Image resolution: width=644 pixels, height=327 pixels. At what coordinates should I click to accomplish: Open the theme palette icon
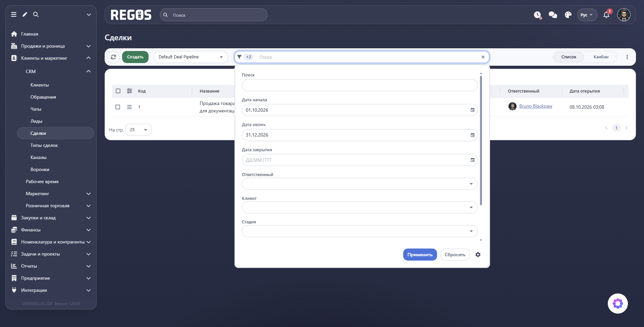click(x=568, y=15)
